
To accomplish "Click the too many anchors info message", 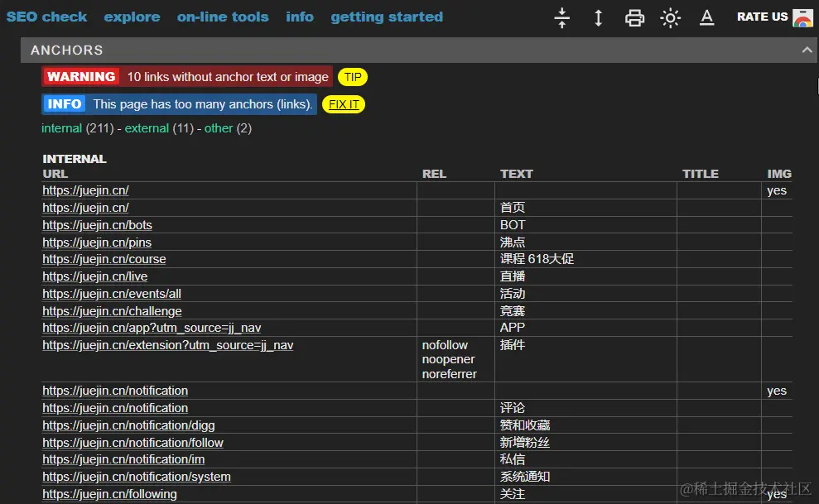I will (x=203, y=103).
